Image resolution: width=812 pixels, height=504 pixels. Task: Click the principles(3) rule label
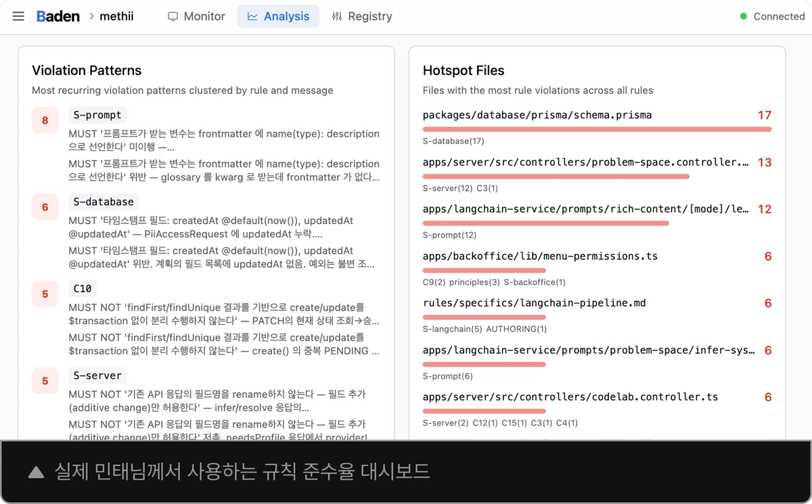pos(474,282)
